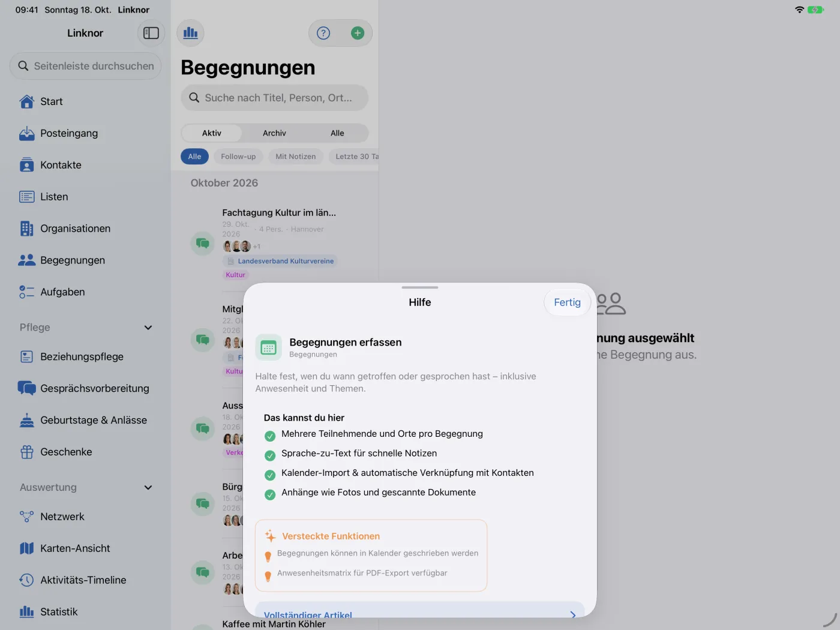Enable the Follow-up filter chip
840x630 pixels.
238,157
